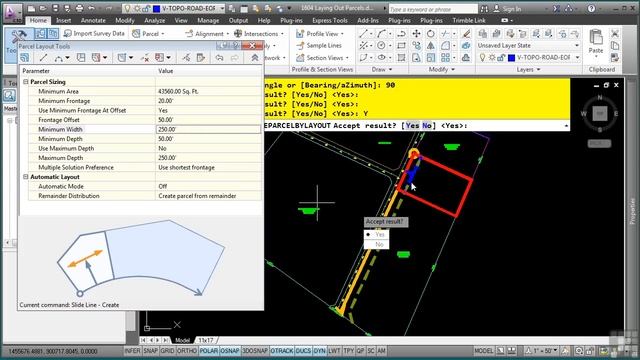Click the Toolspace hammer icon in the ribbon
The width and height of the screenshot is (640, 360).
coord(18,37)
